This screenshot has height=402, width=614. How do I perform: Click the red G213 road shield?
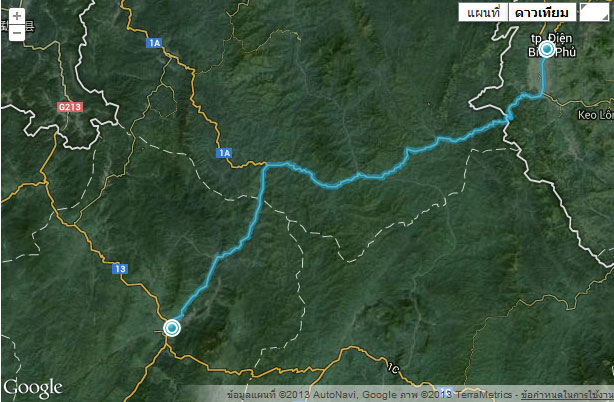pyautogui.click(x=70, y=107)
